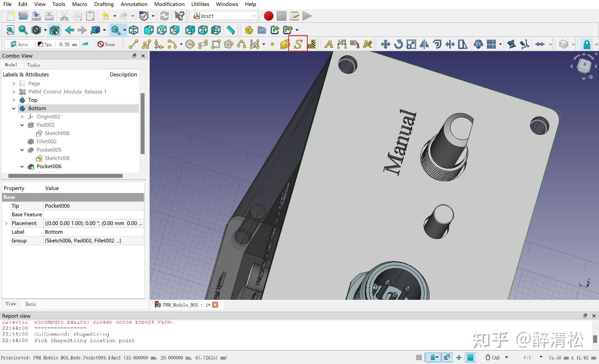
Task: Click the Draft Line tool
Action: 133,44
